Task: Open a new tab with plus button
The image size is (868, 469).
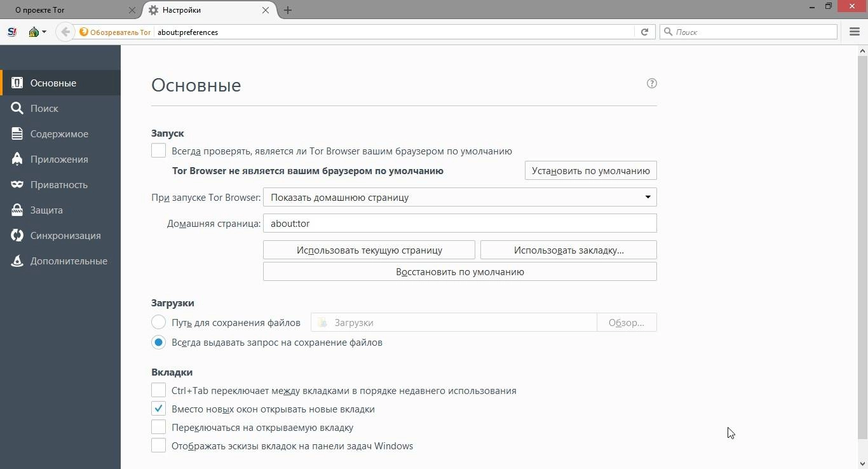Action: pos(288,10)
